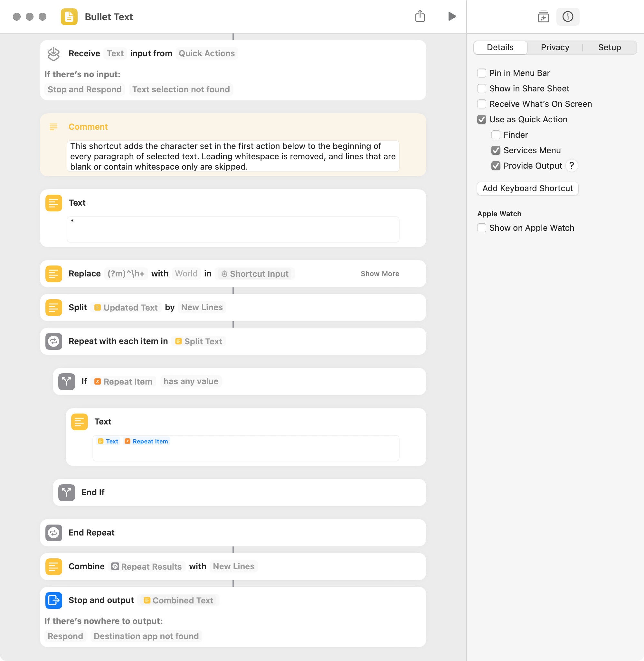Click the Comment action lines icon
644x661 pixels.
click(x=53, y=127)
